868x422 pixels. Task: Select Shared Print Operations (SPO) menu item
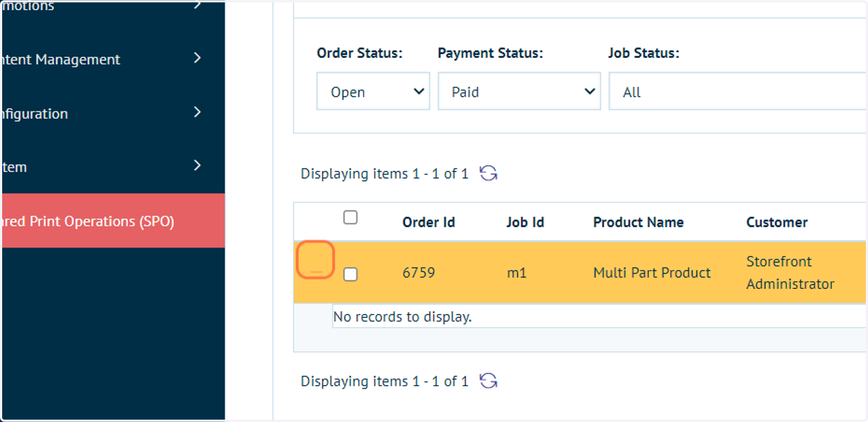point(113,221)
